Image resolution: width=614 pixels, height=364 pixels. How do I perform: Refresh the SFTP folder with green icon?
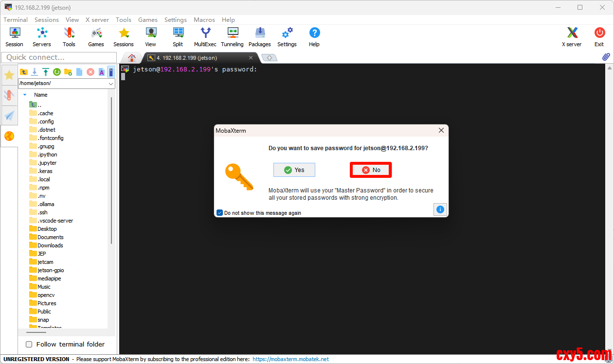pos(57,72)
